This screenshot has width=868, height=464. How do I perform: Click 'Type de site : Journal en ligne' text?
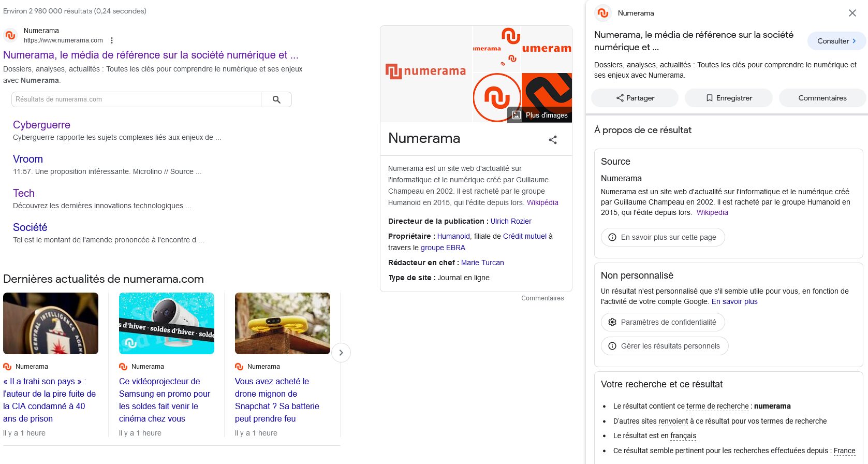point(439,278)
